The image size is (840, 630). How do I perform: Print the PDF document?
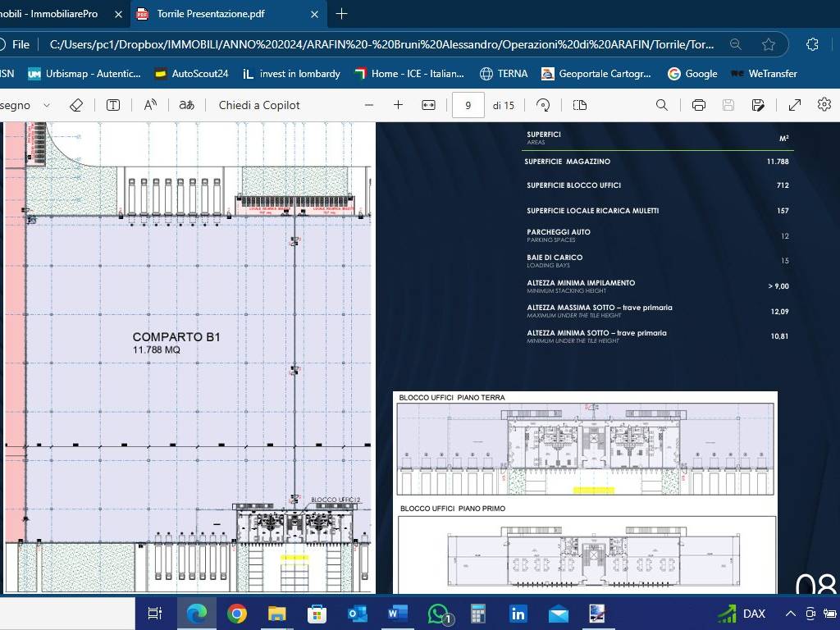click(x=699, y=105)
